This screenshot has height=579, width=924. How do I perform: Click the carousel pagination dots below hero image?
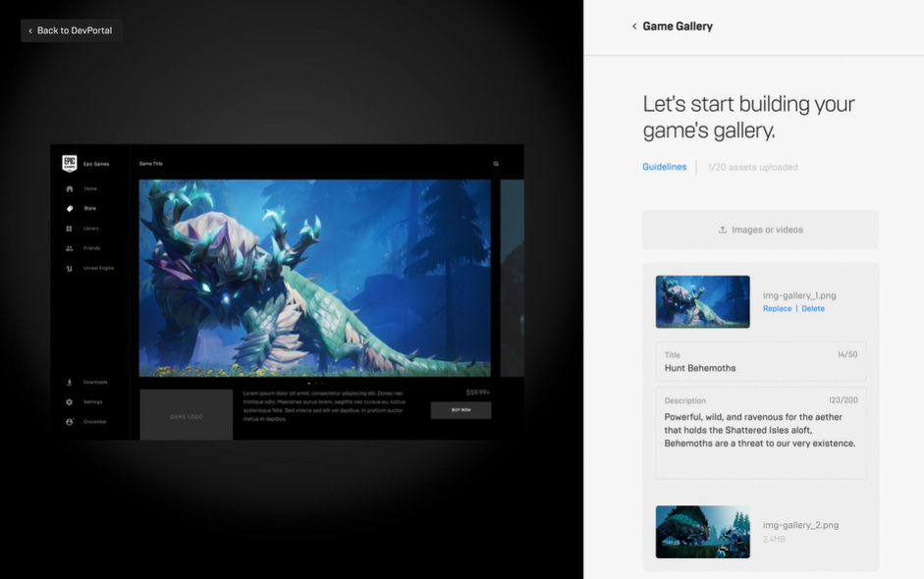[x=315, y=384]
